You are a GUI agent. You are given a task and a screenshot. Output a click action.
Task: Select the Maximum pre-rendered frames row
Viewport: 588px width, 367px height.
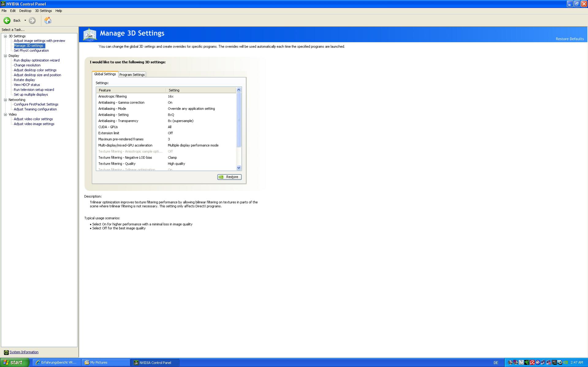coord(166,139)
